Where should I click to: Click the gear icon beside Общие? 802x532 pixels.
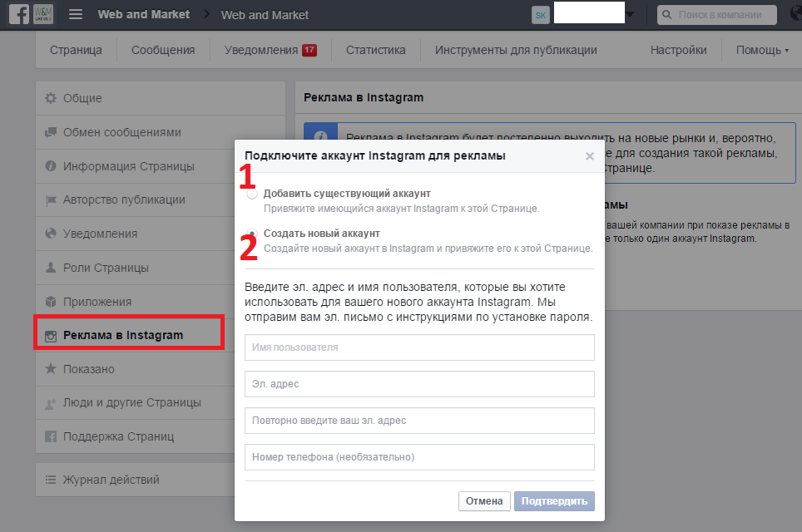[51, 98]
